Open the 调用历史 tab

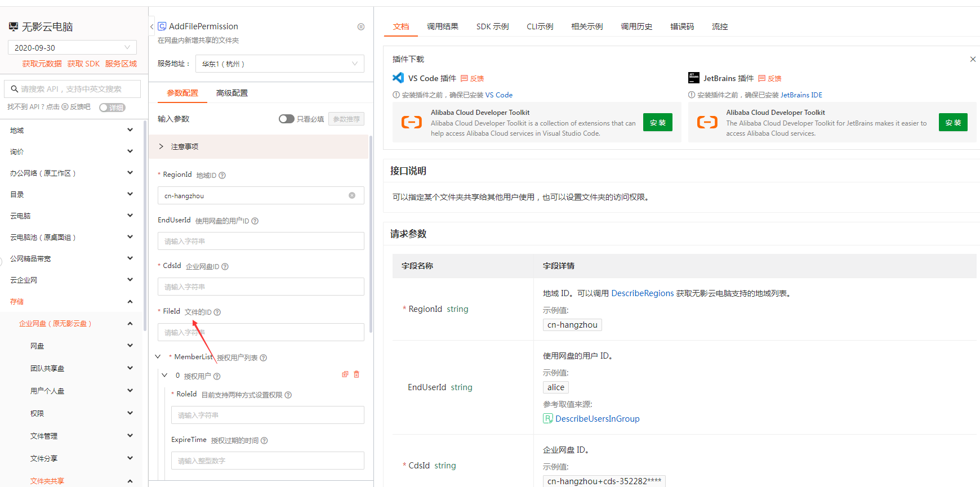pos(636,26)
